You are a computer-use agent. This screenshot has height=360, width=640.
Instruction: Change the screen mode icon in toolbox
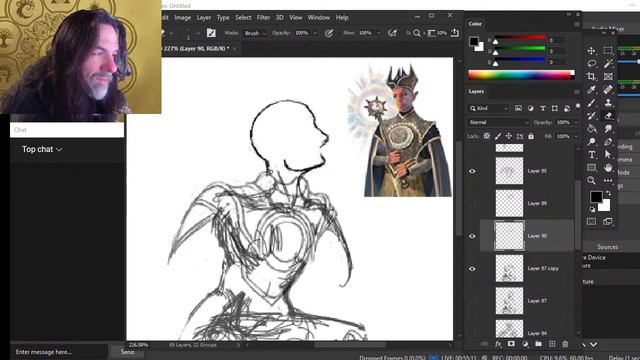click(608, 221)
